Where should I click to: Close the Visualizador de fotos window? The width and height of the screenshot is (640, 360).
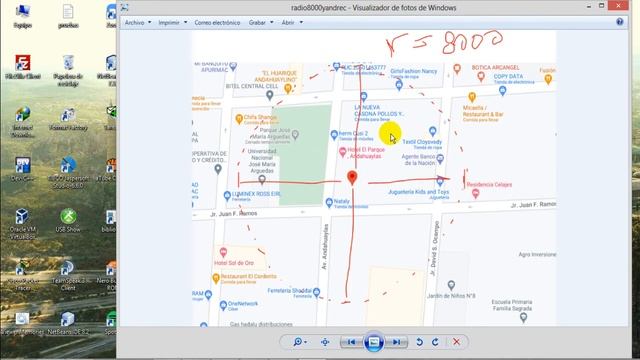pos(618,6)
